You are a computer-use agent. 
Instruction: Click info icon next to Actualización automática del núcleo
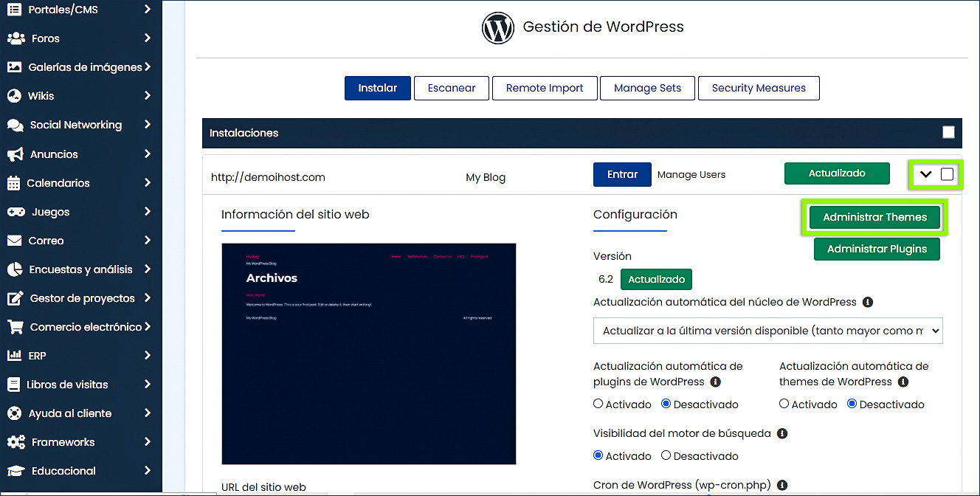(x=868, y=302)
